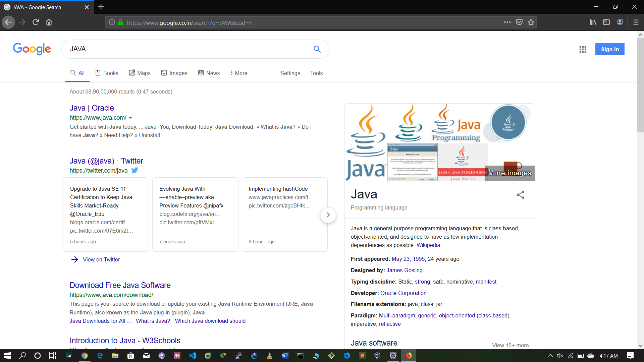The width and height of the screenshot is (644, 362).
Task: Open page actions three-dot menu in address bar
Action: click(x=507, y=22)
